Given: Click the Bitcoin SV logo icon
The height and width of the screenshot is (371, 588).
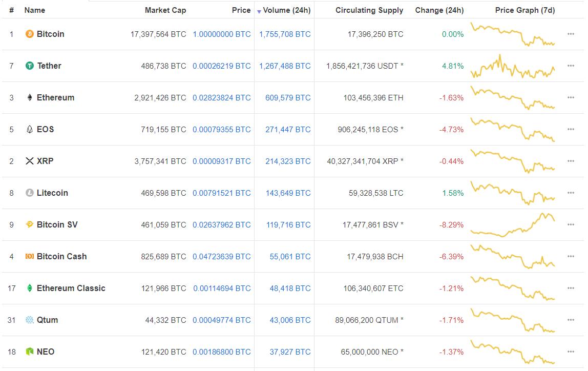Looking at the screenshot, I should 30,225.
